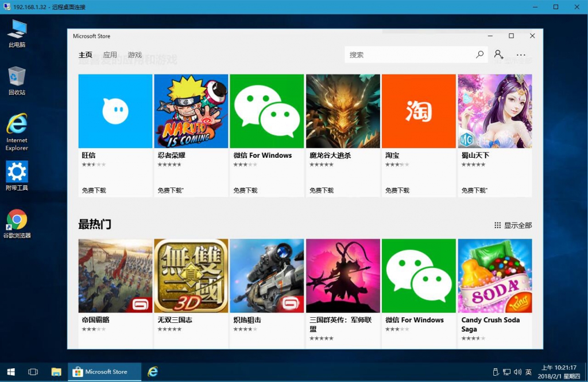Click 免费下载 under 淘宝
This screenshot has width=588, height=382.
[397, 190]
